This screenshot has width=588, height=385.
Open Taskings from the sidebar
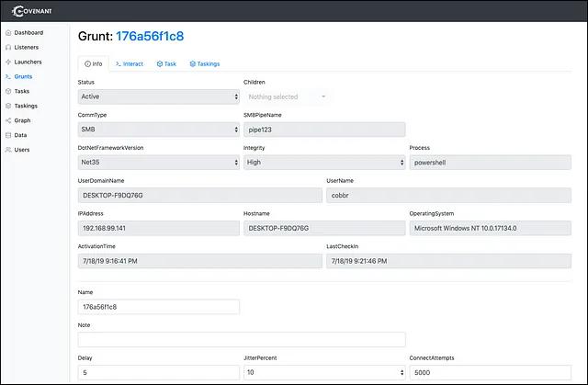coord(26,106)
